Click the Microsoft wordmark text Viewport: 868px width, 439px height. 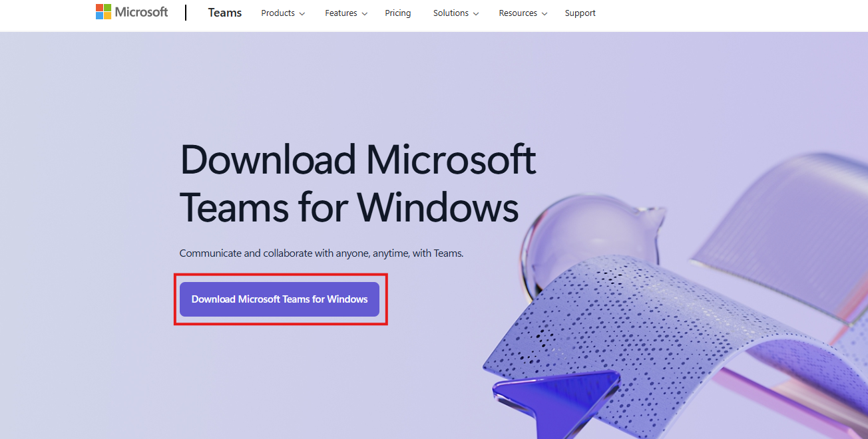[141, 12]
